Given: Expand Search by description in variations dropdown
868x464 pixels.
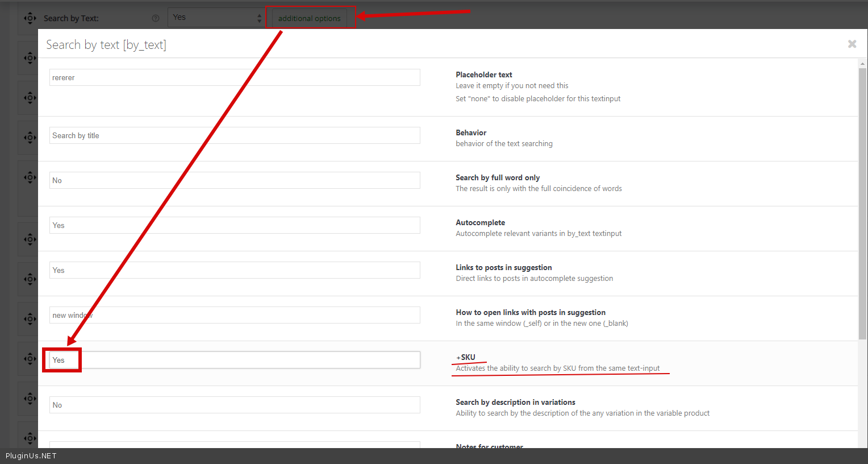Looking at the screenshot, I should tap(235, 405).
